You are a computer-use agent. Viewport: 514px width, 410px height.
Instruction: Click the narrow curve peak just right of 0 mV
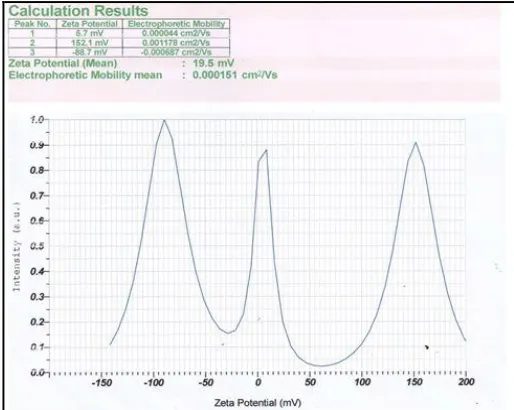pos(266,150)
